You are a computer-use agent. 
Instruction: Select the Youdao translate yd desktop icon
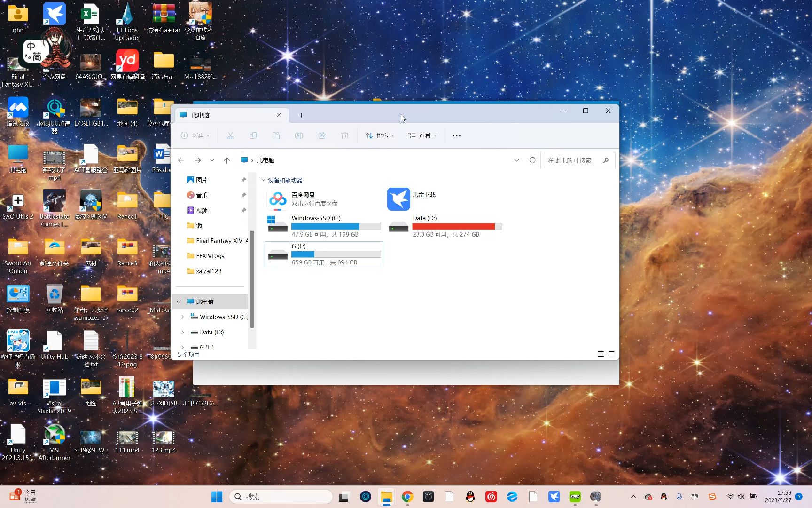click(127, 65)
